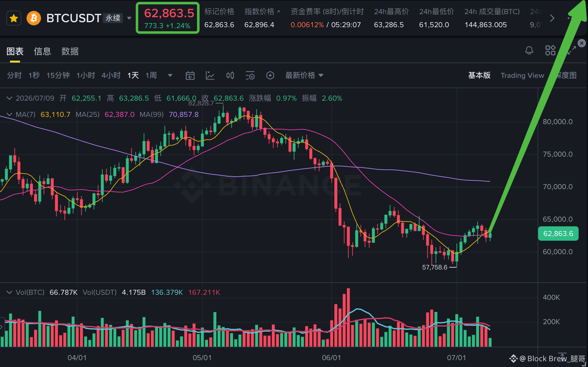Show more market stats with right chevron

552,18
